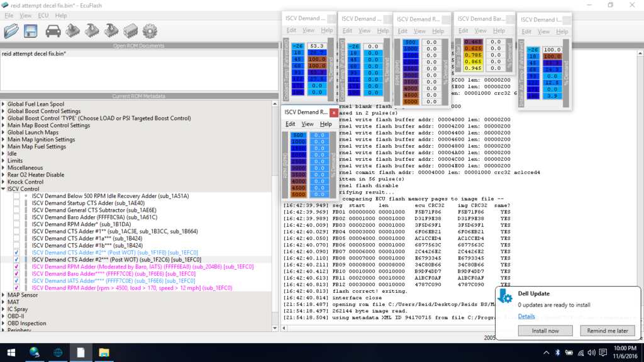The image size is (644, 362).
Task: Uncheck ISCV Demand RPM Adder (Moderated by Baro, IATS)
Action: pos(16,266)
